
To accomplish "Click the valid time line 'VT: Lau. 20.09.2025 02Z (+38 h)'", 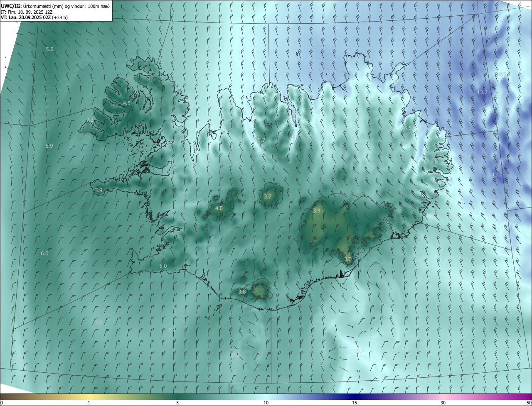I will pos(34,17).
